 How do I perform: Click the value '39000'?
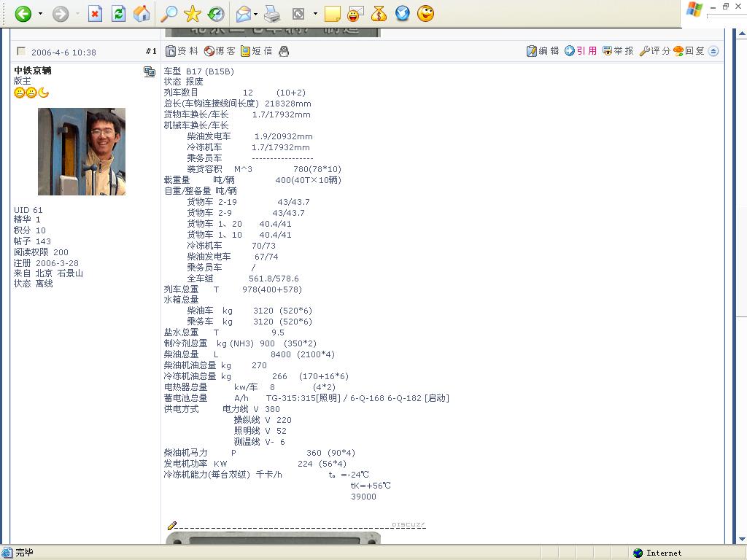[x=363, y=497]
